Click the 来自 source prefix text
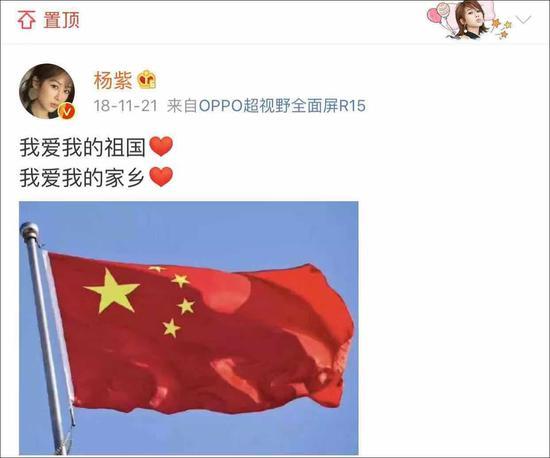Viewport: 550px width, 458px height. pyautogui.click(x=182, y=106)
